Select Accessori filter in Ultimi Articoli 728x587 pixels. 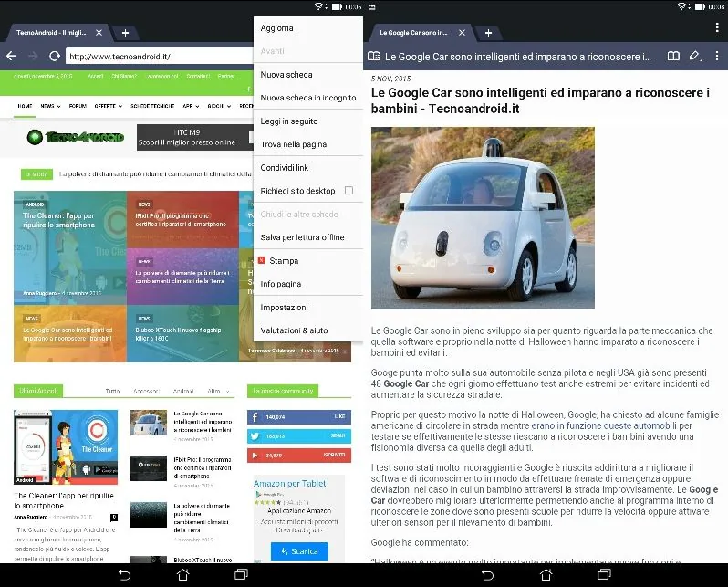(146, 392)
